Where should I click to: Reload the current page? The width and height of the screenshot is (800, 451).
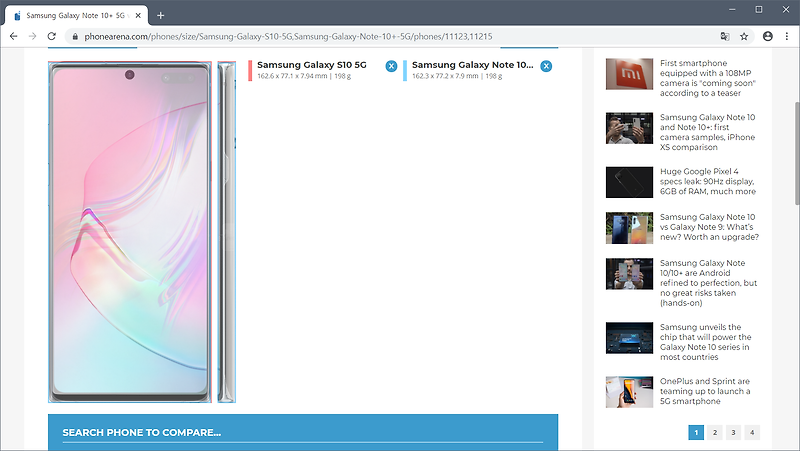[x=52, y=36]
